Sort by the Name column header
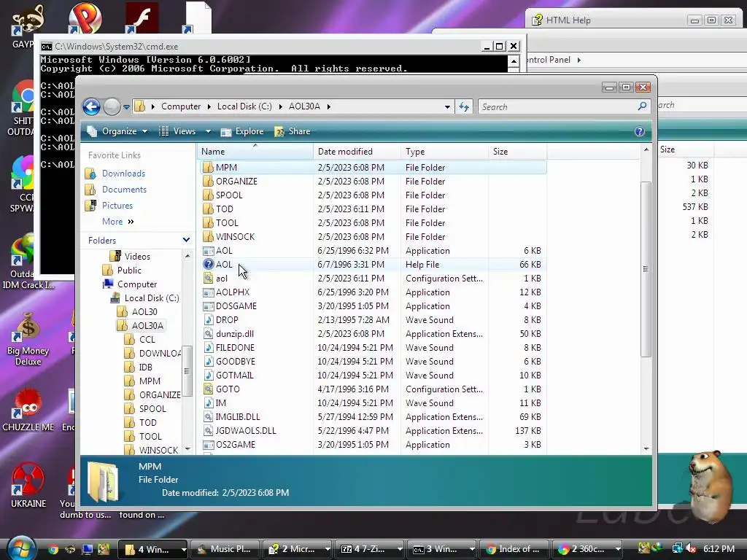 coord(255,152)
